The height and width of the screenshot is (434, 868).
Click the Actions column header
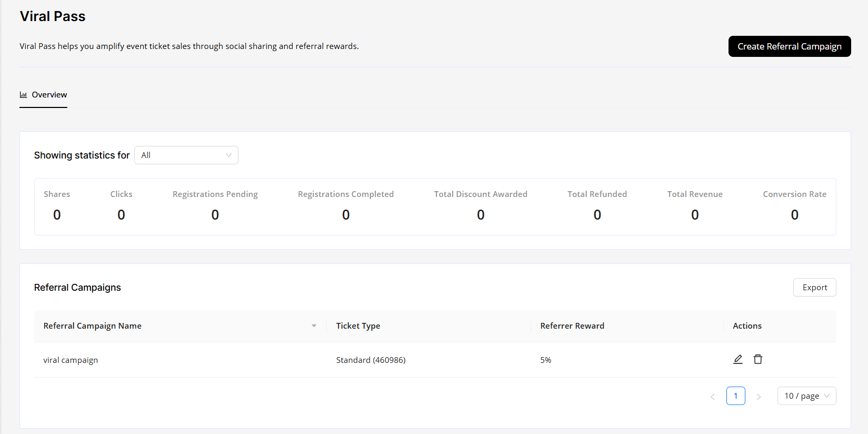(747, 326)
